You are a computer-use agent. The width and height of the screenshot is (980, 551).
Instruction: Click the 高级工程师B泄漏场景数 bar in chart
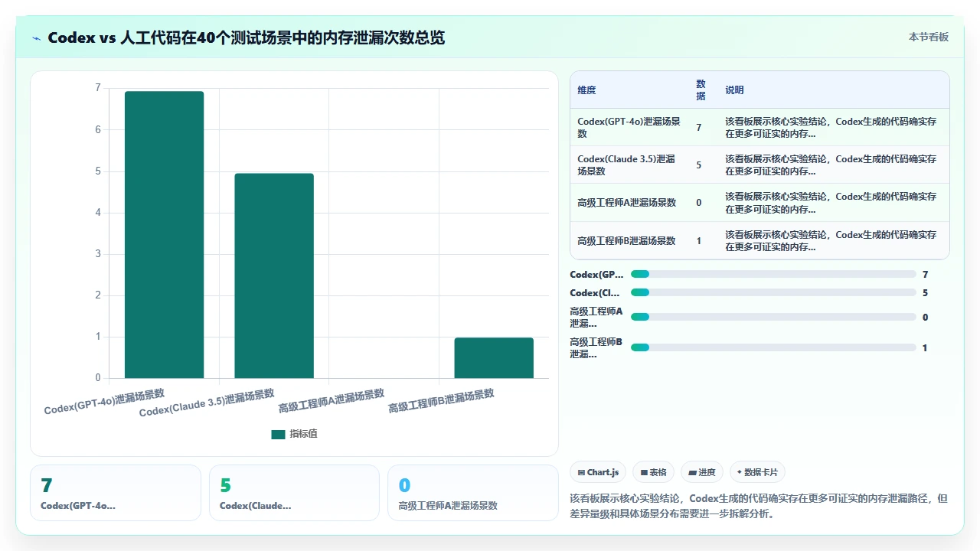click(x=494, y=357)
